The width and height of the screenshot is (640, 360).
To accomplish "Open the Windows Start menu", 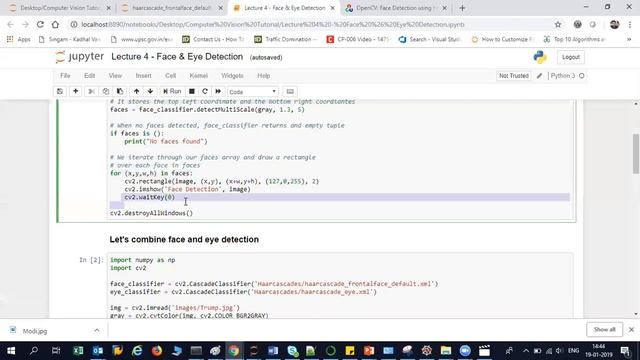I will click(x=11, y=351).
